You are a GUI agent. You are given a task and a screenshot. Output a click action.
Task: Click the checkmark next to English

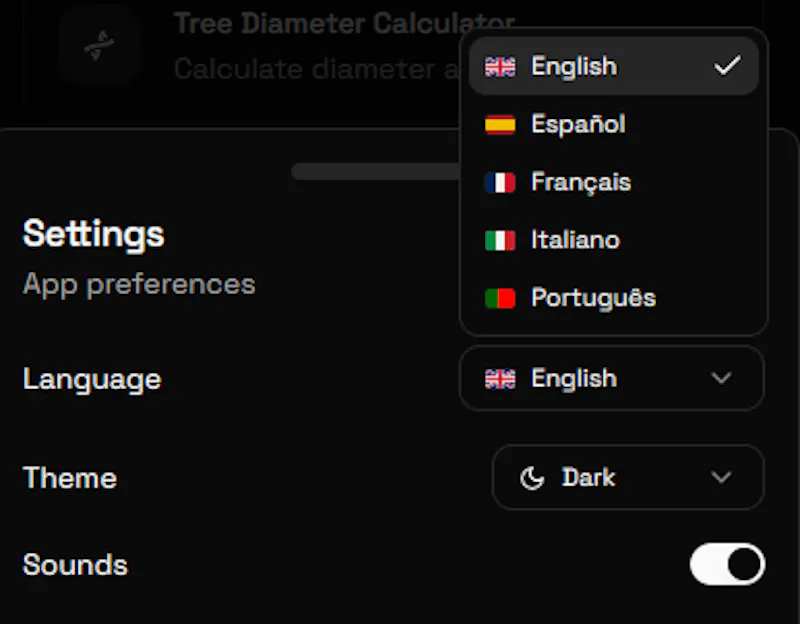pos(727,66)
